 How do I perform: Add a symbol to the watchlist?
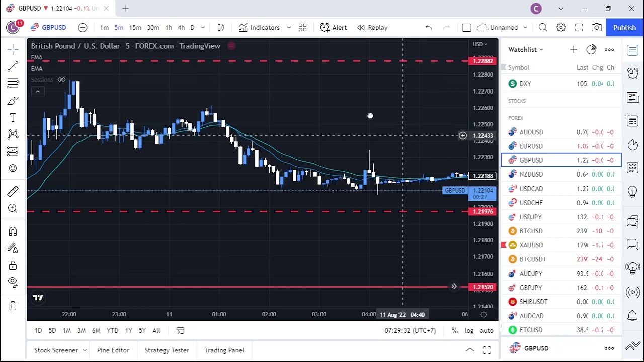[574, 49]
